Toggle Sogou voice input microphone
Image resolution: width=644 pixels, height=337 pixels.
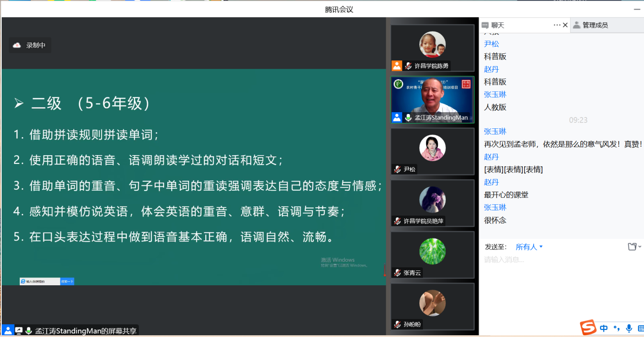coord(629,328)
